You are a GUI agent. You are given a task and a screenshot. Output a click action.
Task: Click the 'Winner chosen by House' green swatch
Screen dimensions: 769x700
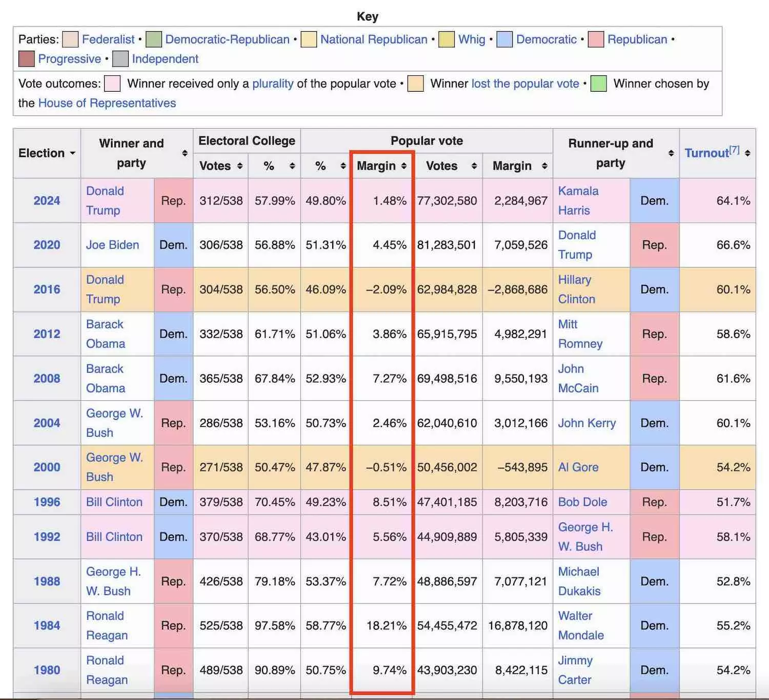[x=598, y=84]
